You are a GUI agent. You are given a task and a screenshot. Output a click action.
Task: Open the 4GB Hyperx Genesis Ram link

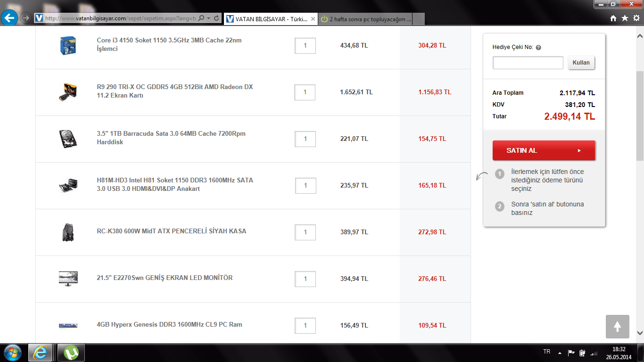tap(170, 324)
